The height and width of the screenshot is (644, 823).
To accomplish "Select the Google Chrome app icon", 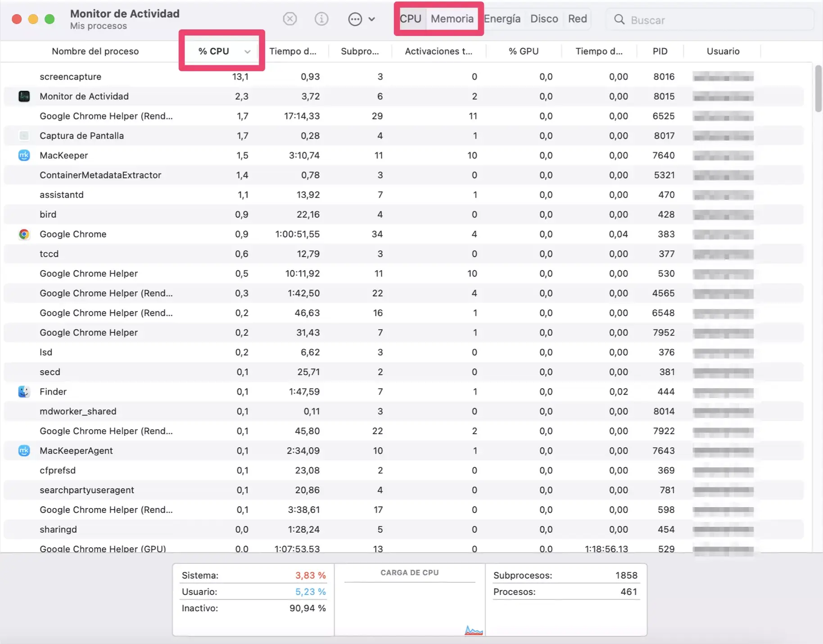I will 24,234.
